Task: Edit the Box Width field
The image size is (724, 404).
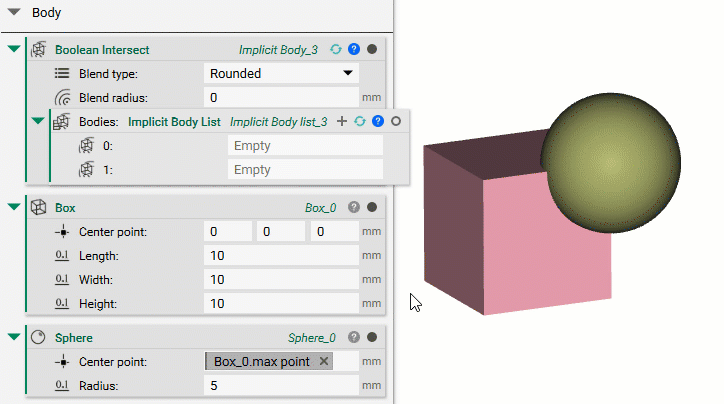Action: (281, 279)
